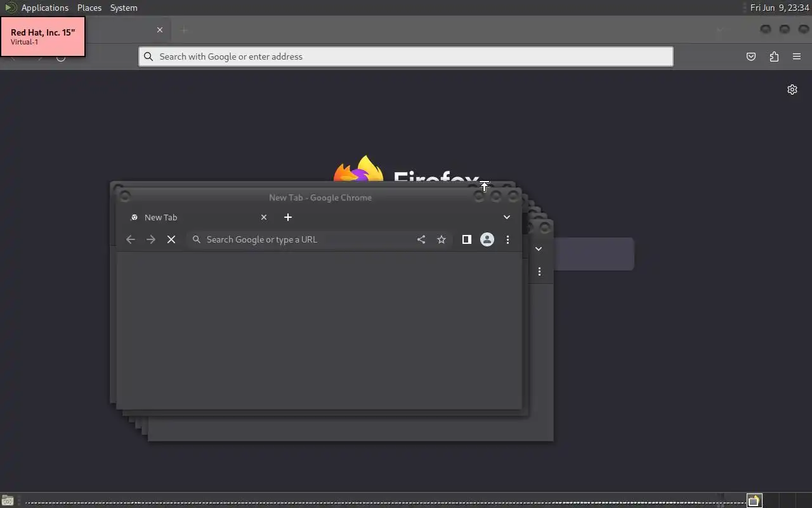The height and width of the screenshot is (508, 812).
Task: Click the New Tab - Google Chrome title bar
Action: (320, 197)
